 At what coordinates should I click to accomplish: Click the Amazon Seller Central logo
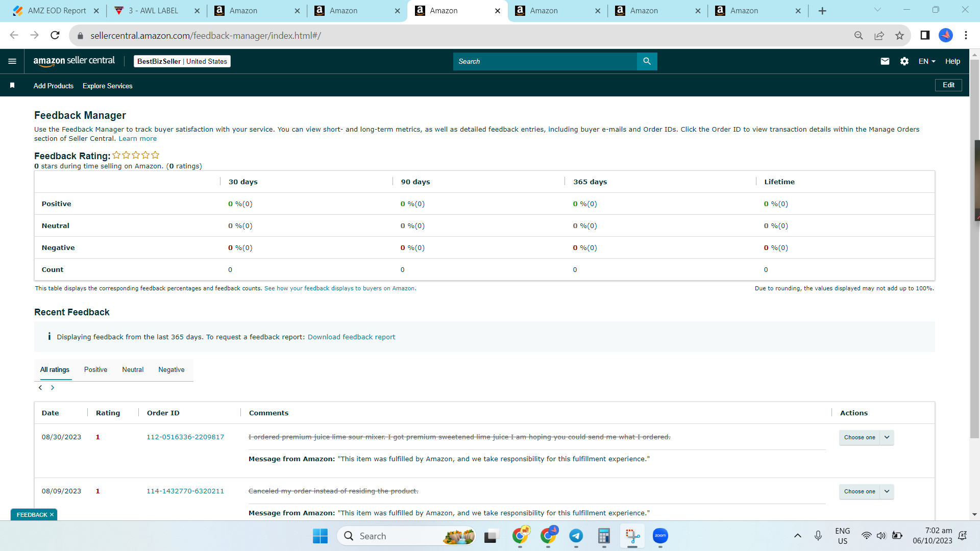[x=75, y=61]
